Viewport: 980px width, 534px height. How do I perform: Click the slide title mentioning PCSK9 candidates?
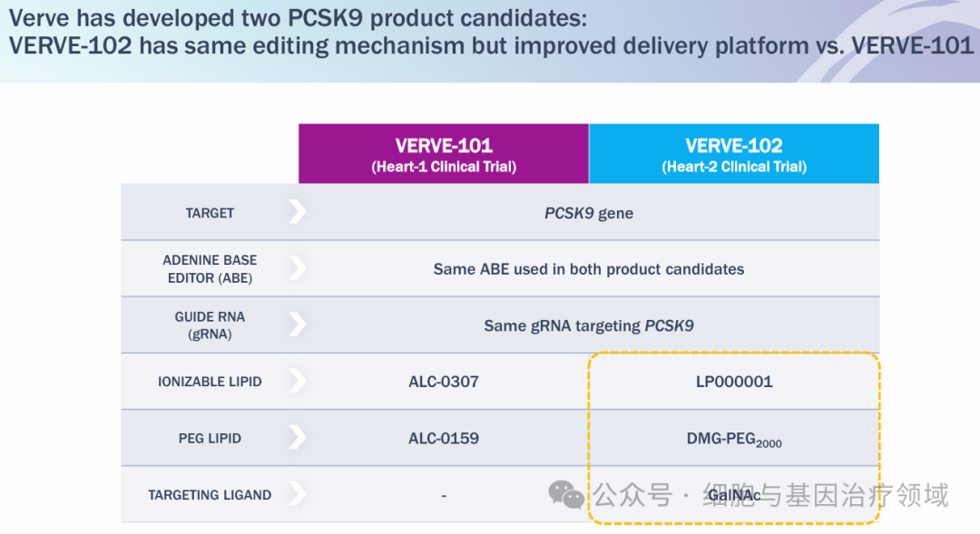pos(490,32)
